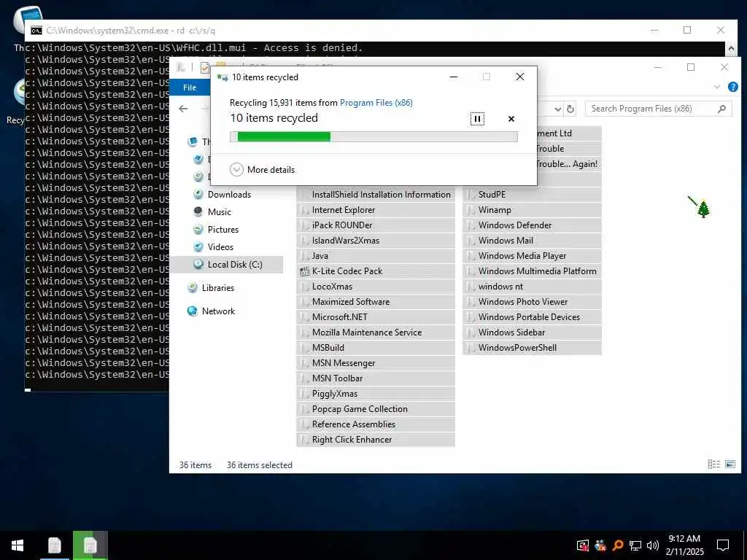Cancel the recycling with the small X
747x560 pixels.
tap(511, 119)
